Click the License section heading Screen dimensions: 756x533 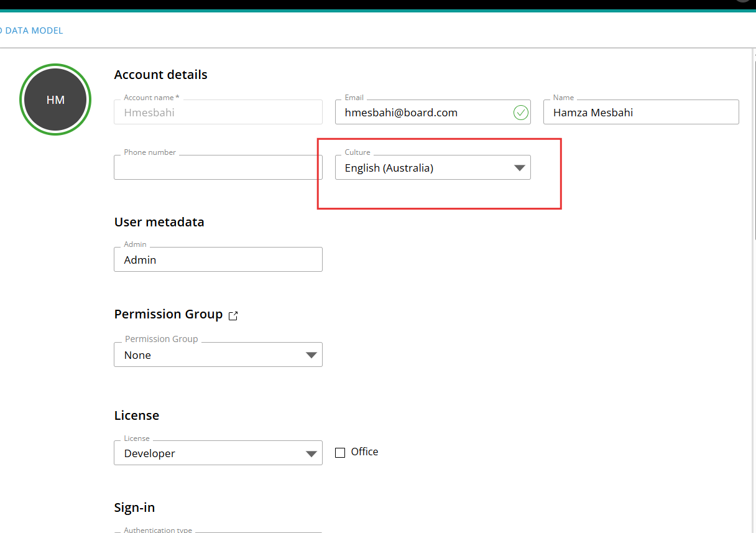[x=137, y=415]
